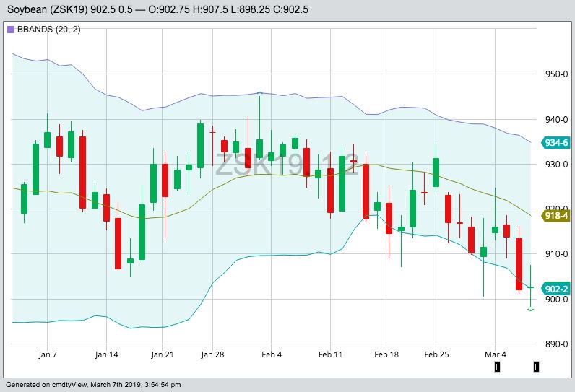Screen dimensions: 575x392
Task: Click the 940-0 price axis label
Action: (556, 119)
